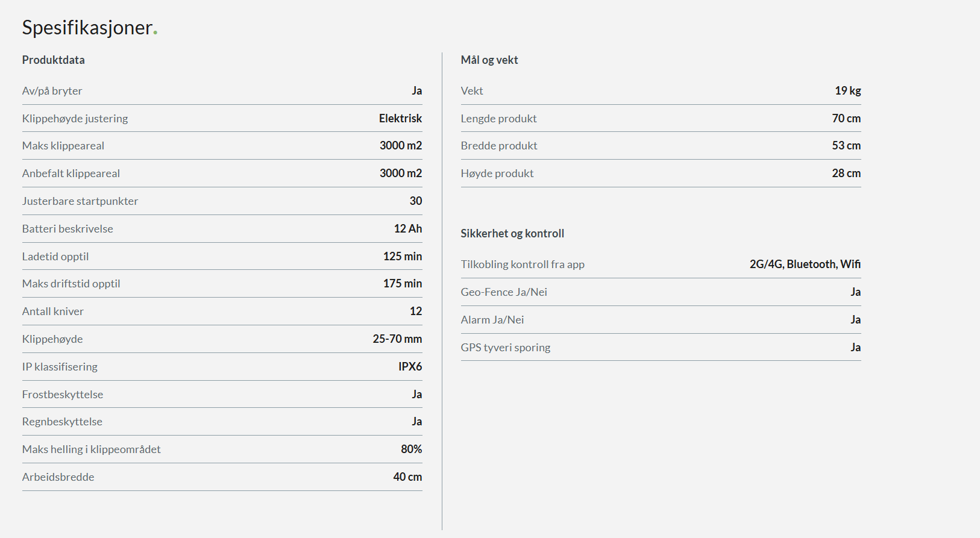Select the 19 kg weight value
This screenshot has width=980, height=538.
(847, 91)
